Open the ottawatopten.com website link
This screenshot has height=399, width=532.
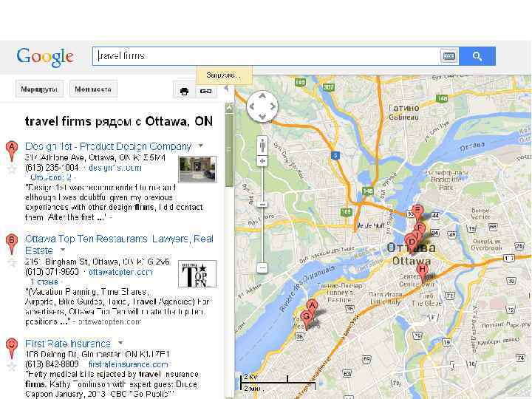pos(120,272)
